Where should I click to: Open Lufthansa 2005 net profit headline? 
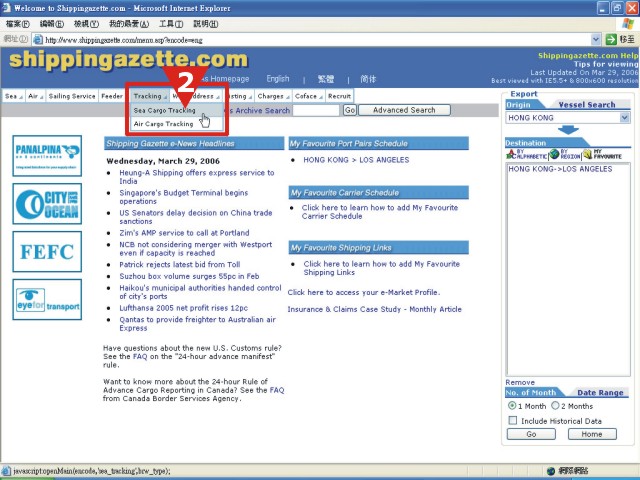183,308
